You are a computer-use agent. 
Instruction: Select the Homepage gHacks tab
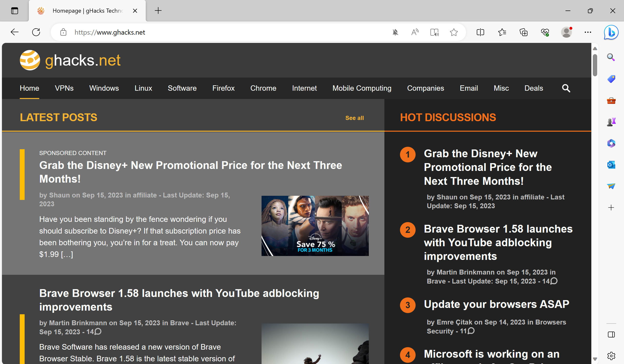(87, 11)
